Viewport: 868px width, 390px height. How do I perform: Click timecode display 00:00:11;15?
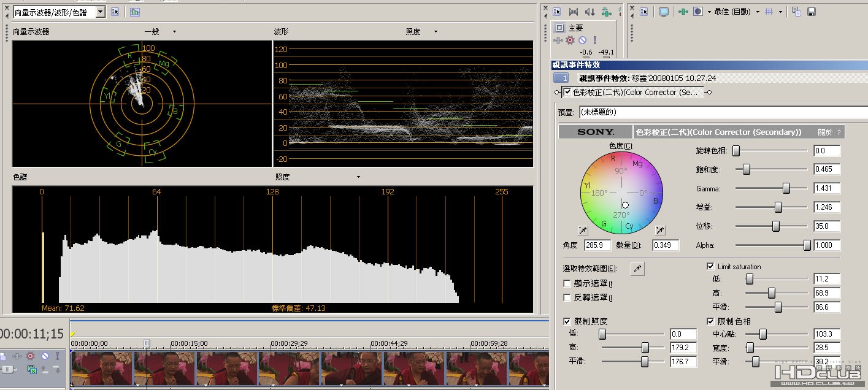point(31,334)
